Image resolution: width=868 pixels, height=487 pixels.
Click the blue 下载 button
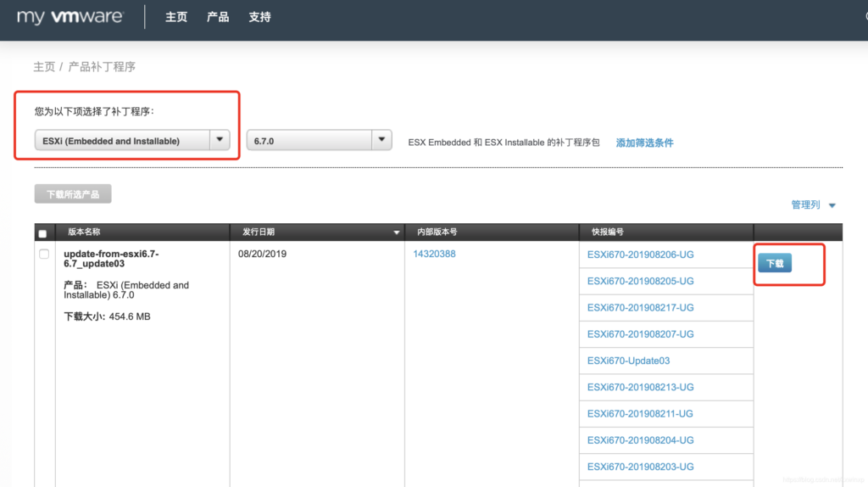coord(774,264)
